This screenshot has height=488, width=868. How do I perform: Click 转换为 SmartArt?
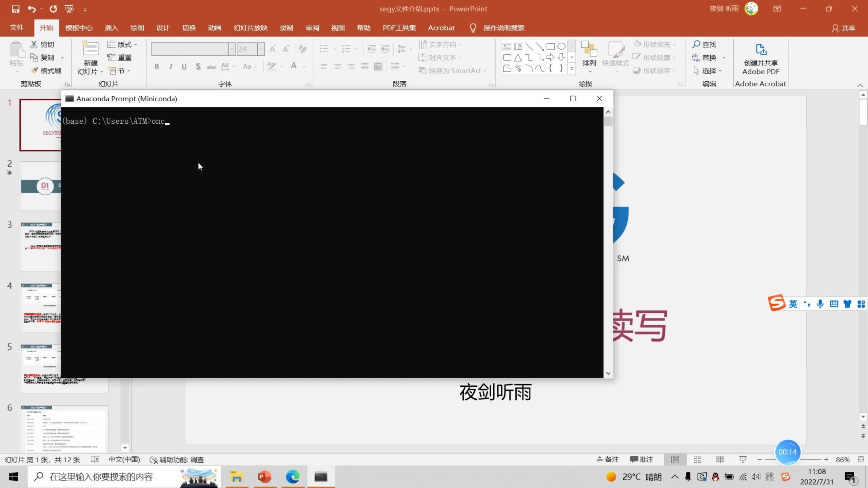pyautogui.click(x=452, y=70)
